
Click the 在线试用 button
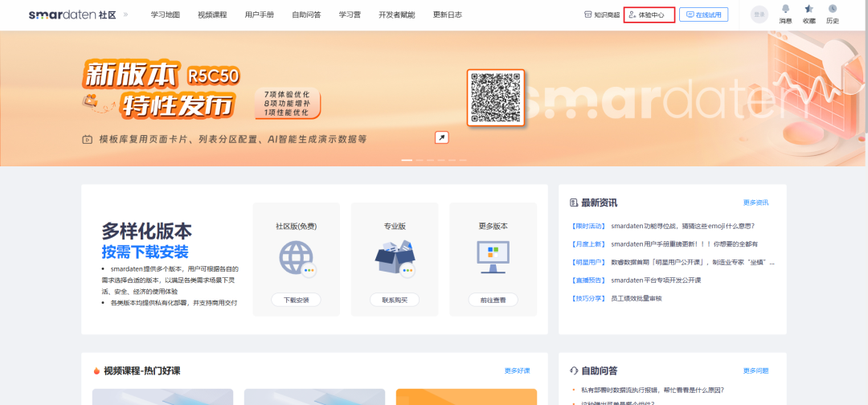(703, 15)
